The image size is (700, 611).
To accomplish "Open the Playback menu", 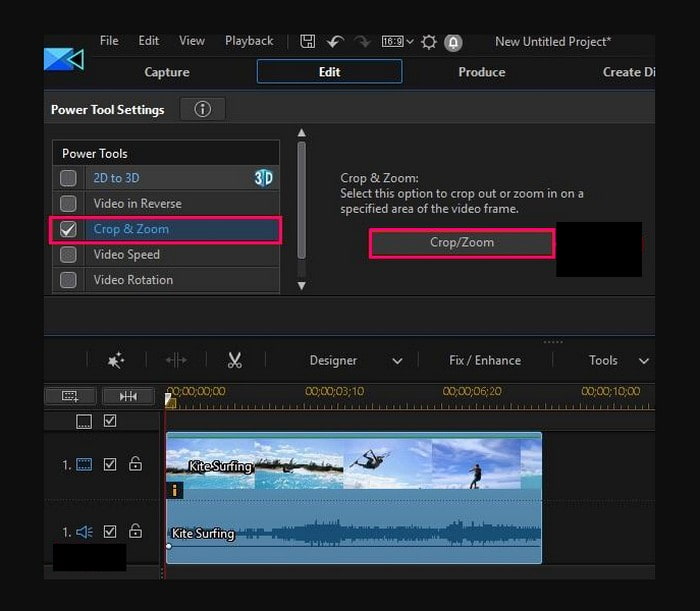I will [249, 41].
